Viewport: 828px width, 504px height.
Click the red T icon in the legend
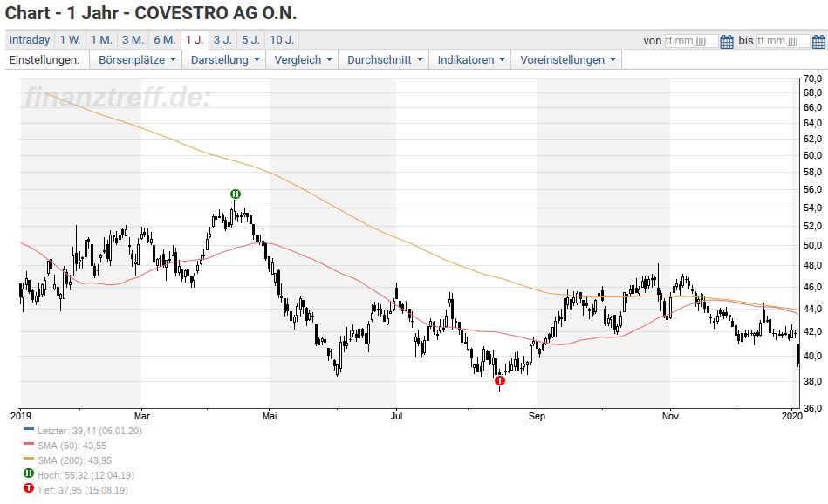(29, 488)
